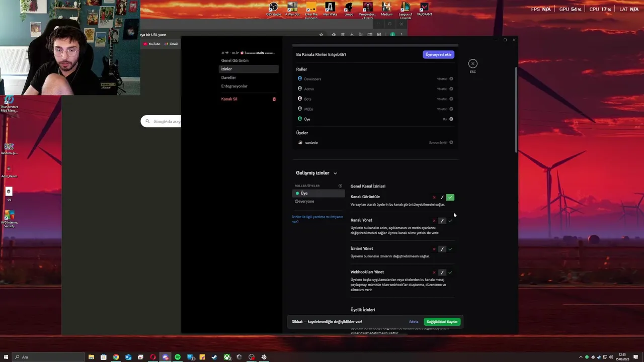644x362 pixels.
Task: Collapse the 'Gelişmiş izinler' section
Action: point(316,173)
